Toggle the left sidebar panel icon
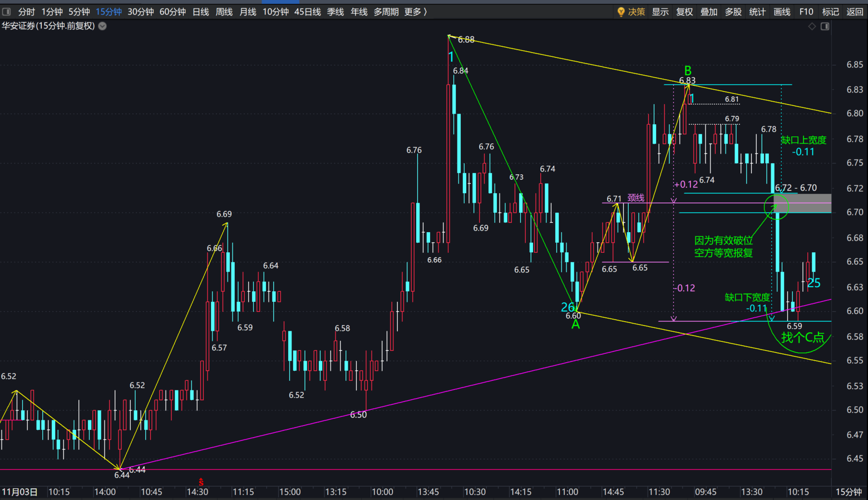This screenshot has height=500, width=868. pos(7,12)
